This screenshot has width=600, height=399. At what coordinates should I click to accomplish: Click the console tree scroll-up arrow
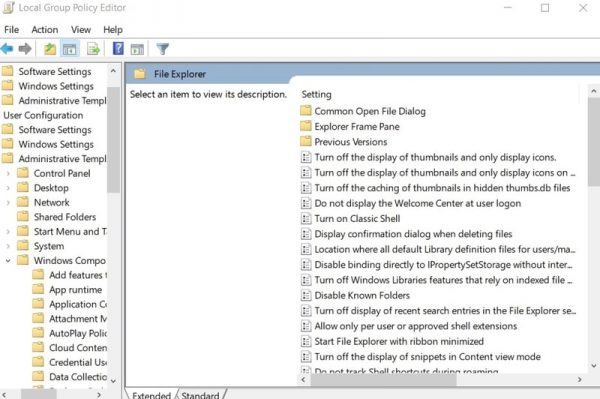click(x=113, y=71)
